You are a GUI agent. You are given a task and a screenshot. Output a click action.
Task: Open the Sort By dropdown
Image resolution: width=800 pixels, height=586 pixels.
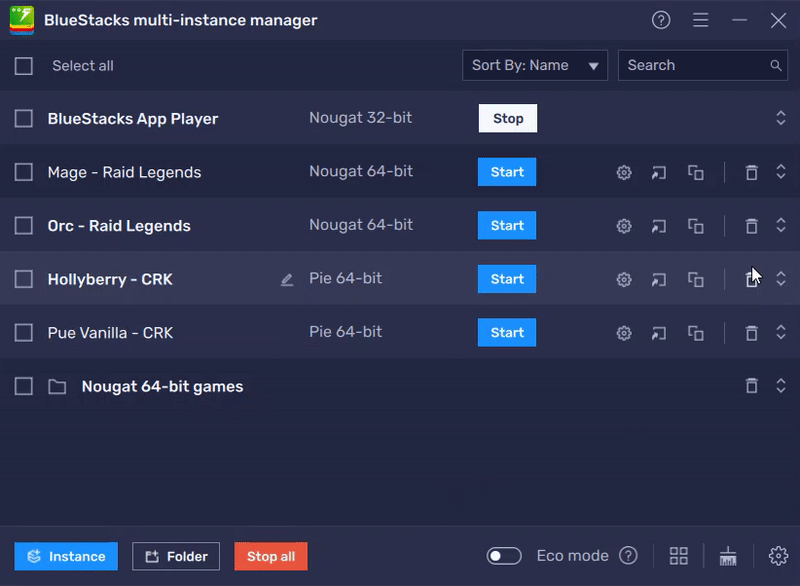pyautogui.click(x=535, y=65)
